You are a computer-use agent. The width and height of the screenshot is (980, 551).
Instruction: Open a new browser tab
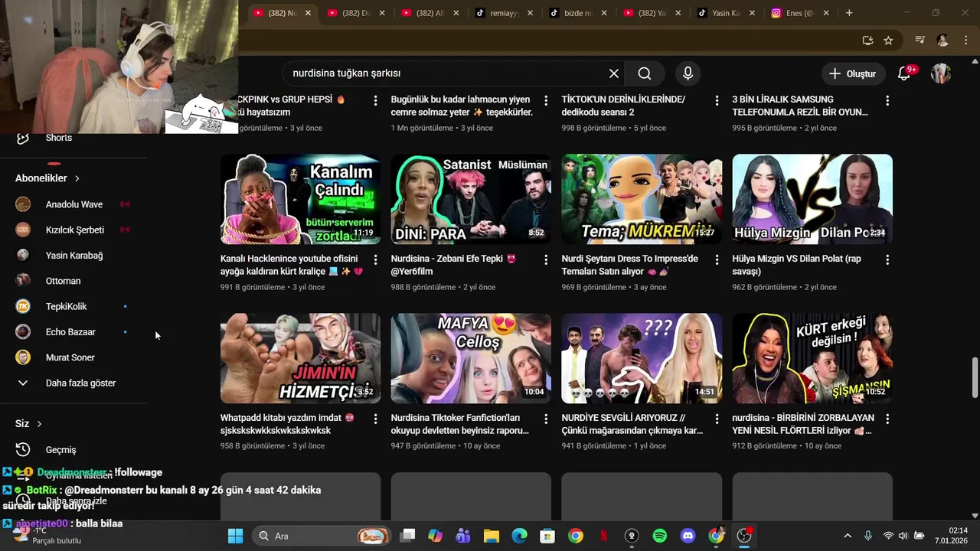coord(849,13)
